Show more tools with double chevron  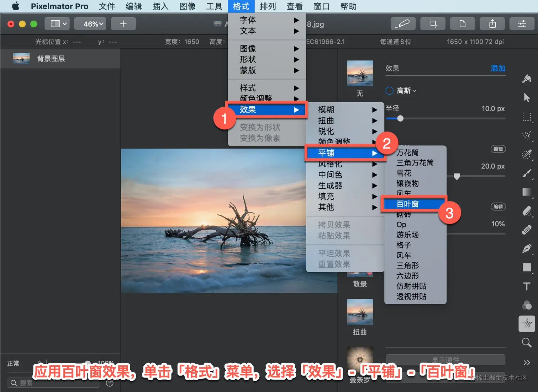tap(527, 363)
